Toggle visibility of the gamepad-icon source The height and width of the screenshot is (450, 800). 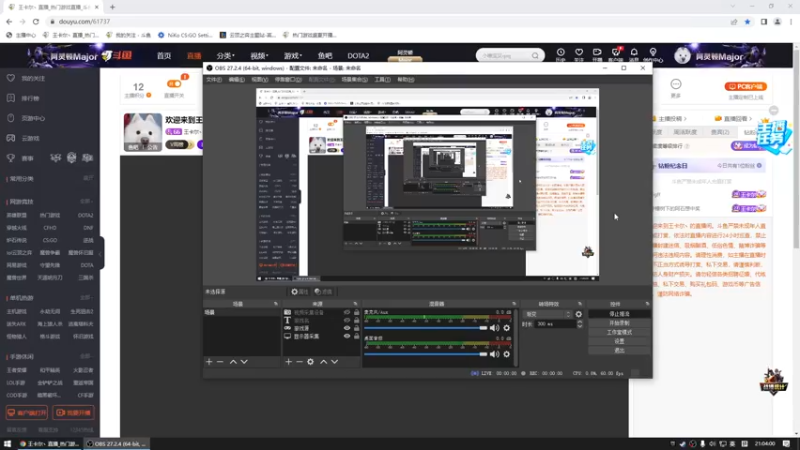347,328
